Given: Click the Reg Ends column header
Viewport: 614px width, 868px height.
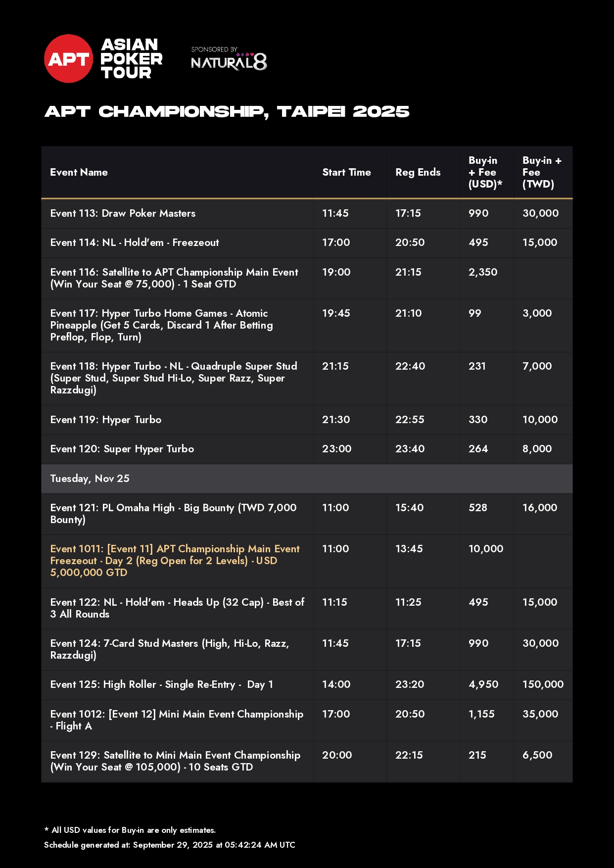Looking at the screenshot, I should (x=418, y=172).
